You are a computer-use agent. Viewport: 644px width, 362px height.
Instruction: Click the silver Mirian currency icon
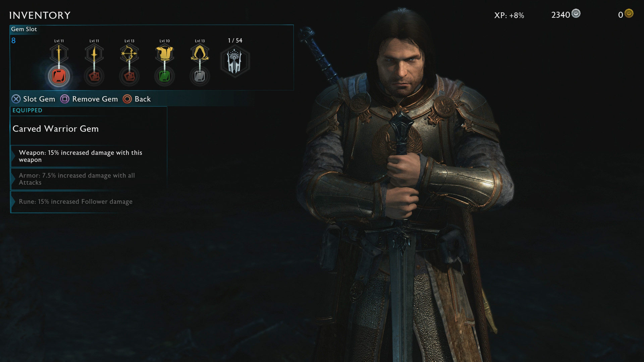point(576,13)
